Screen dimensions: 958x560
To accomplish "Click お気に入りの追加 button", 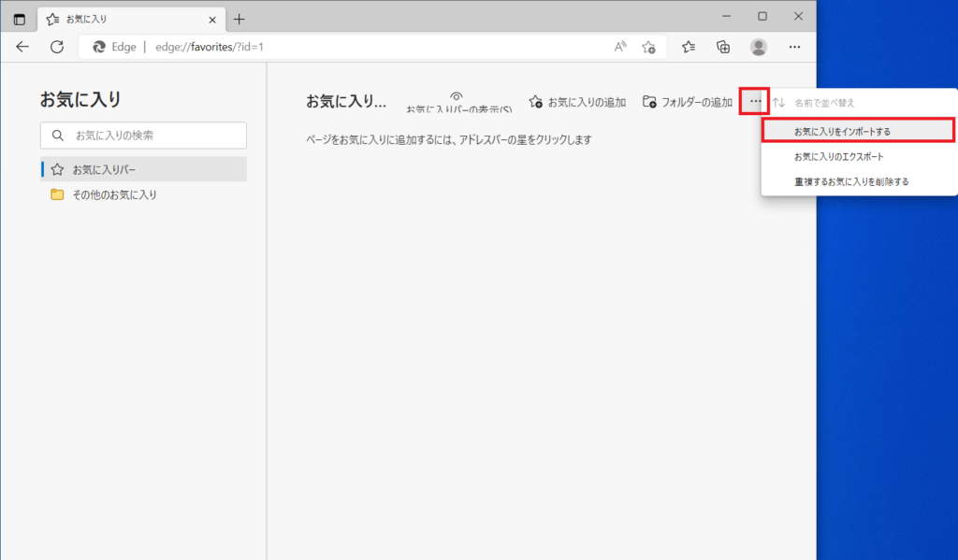I will click(x=577, y=102).
